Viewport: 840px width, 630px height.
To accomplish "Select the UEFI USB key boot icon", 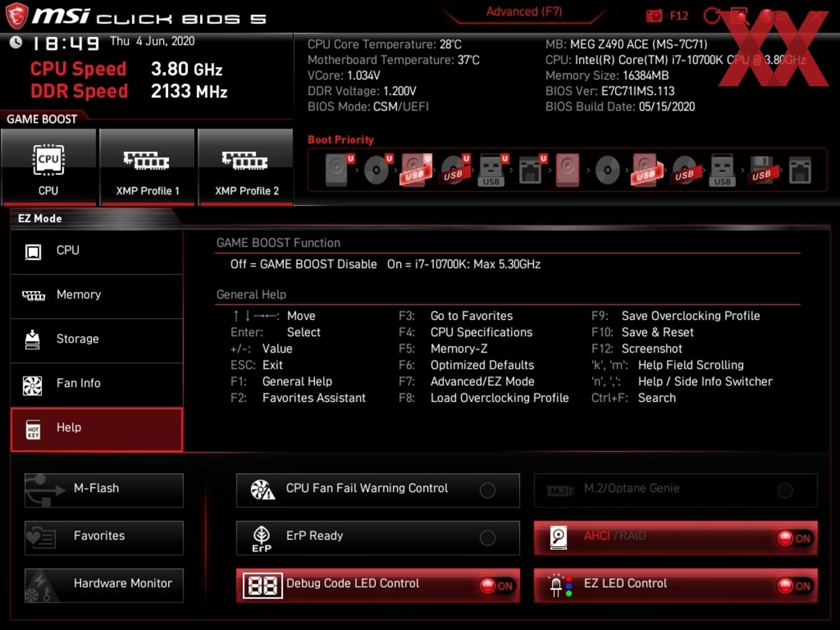I will tap(493, 169).
